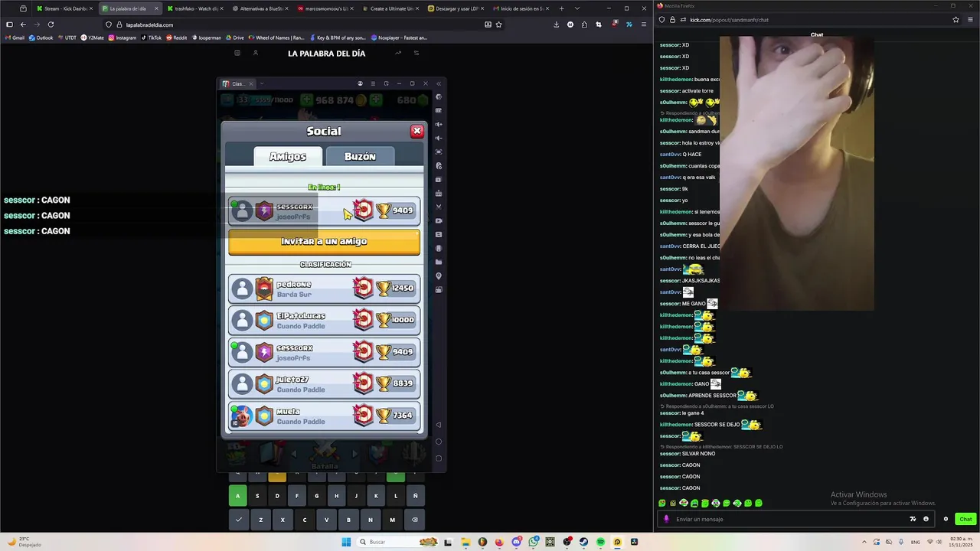Click the on-screen checkmark submit key
980x551 pixels.
238,520
